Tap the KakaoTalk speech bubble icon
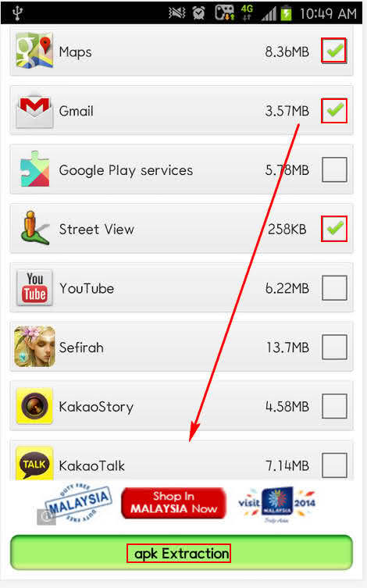367x588 pixels. click(34, 464)
